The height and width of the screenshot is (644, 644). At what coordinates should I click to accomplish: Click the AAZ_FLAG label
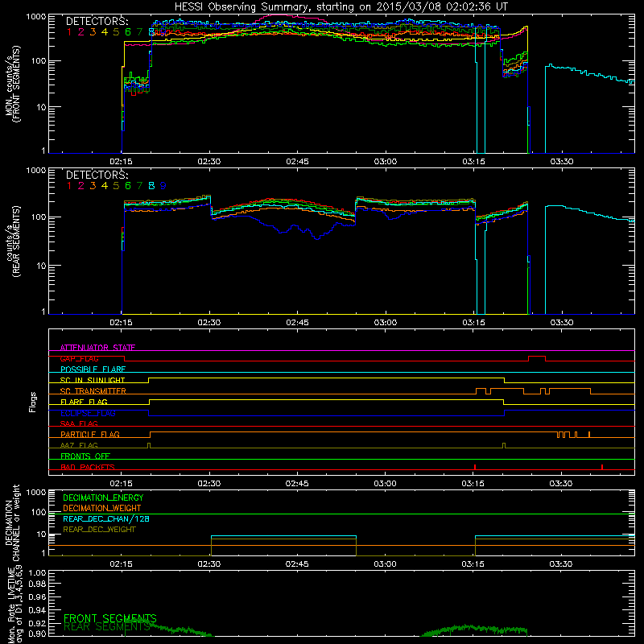[79, 445]
